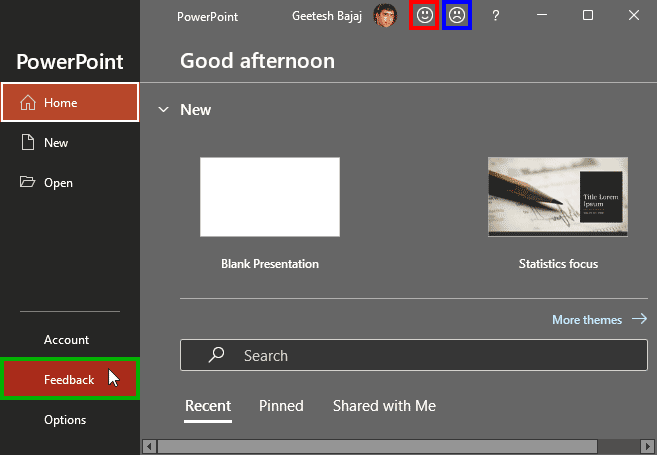Switch to the Recent tab
Screen dimensions: 657x455
(x=208, y=406)
